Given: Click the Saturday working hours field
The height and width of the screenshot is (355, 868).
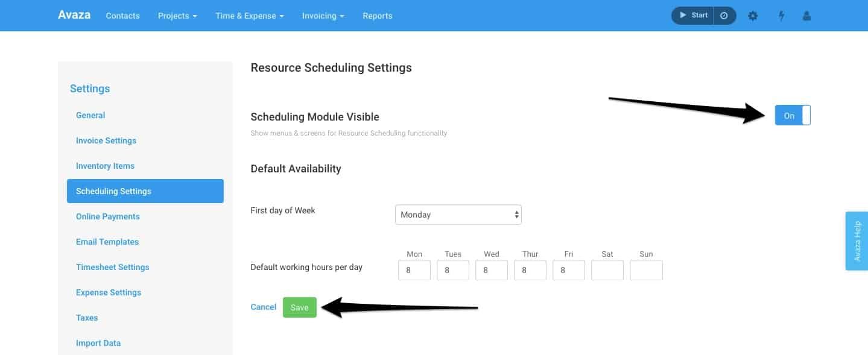Looking at the screenshot, I should pyautogui.click(x=607, y=269).
